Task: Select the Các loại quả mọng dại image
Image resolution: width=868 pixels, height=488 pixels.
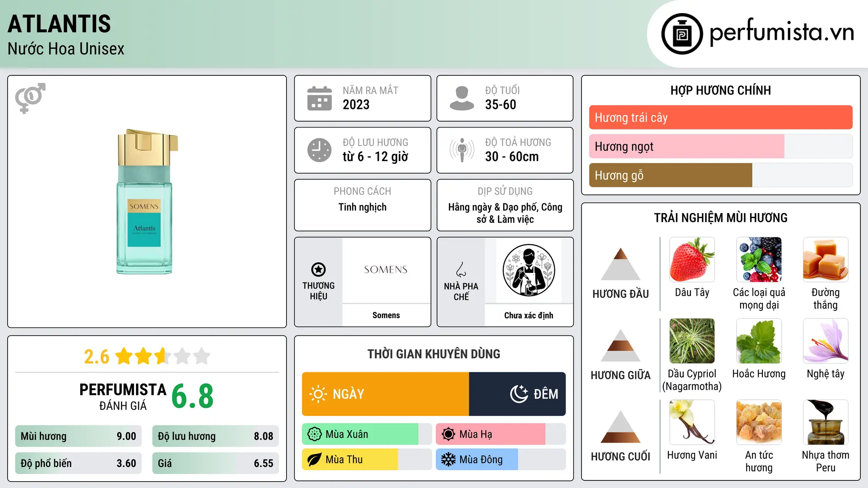Action: coord(759,260)
